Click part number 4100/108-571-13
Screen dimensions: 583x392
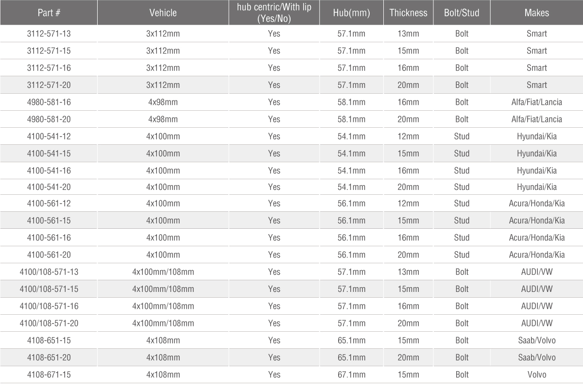(x=49, y=272)
